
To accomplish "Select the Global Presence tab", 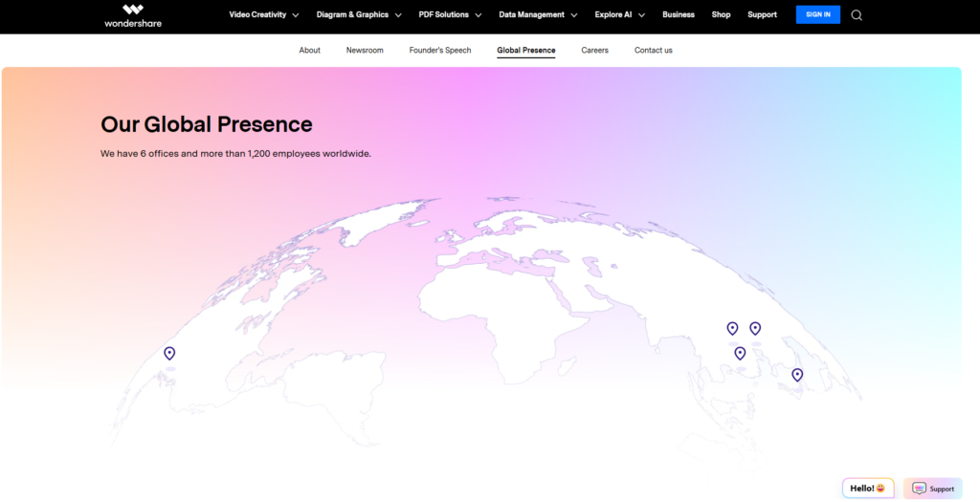I will point(526,50).
